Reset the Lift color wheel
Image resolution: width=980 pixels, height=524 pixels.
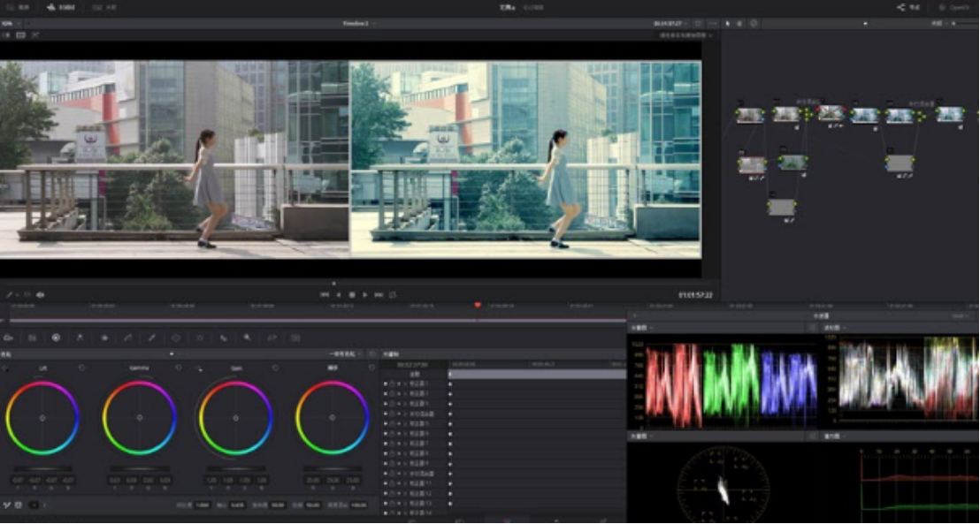82,368
